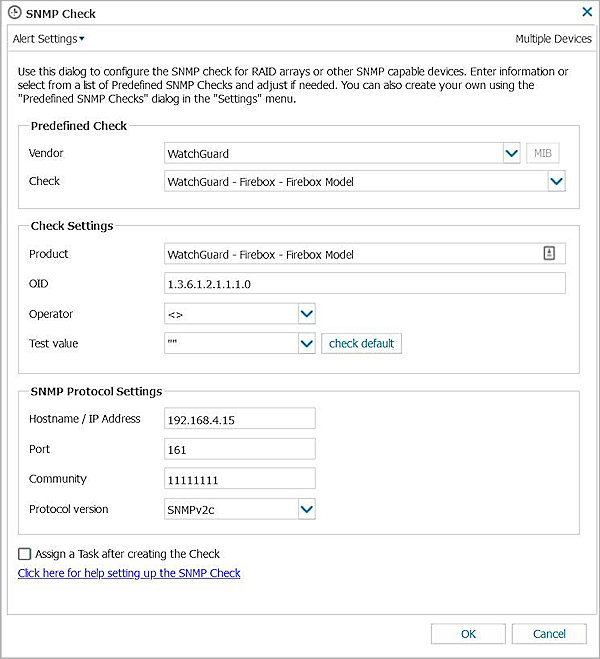
Task: Open the Check dropdown list
Action: tap(557, 182)
